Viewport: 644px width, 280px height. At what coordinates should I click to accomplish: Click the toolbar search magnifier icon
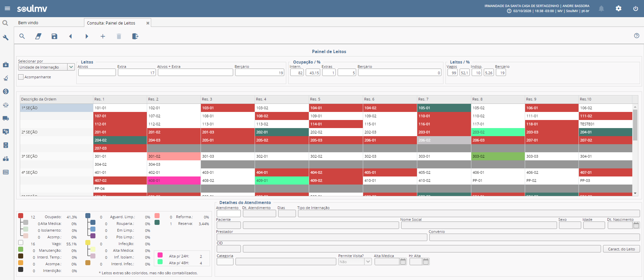22,36
